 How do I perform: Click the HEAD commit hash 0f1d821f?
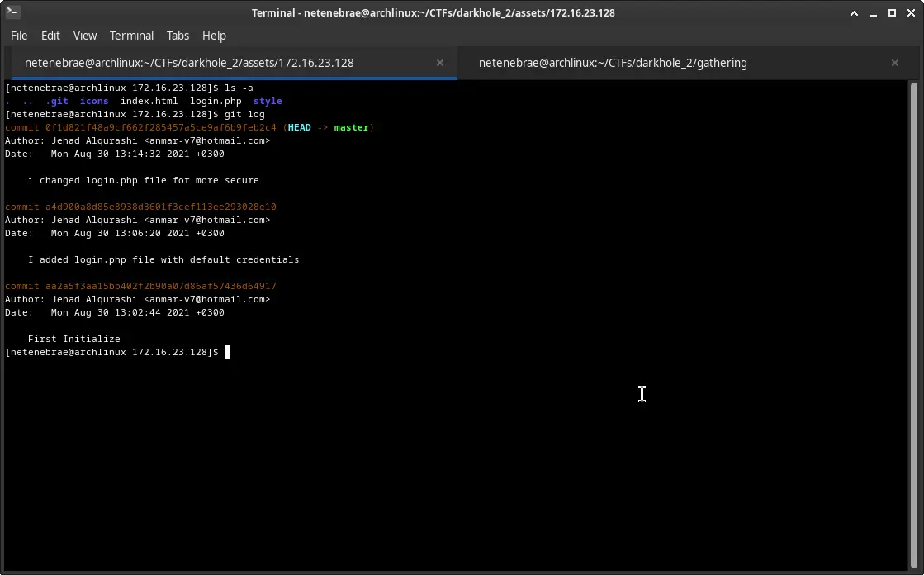160,127
